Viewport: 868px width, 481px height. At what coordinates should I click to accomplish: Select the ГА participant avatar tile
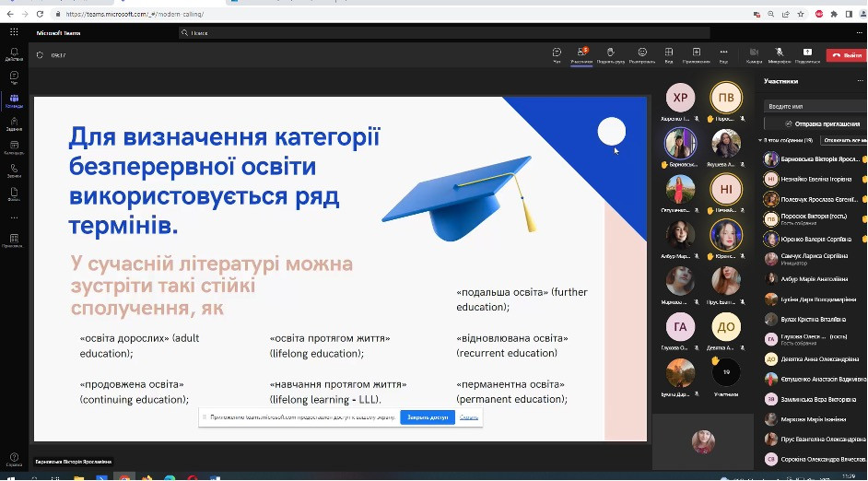(680, 326)
